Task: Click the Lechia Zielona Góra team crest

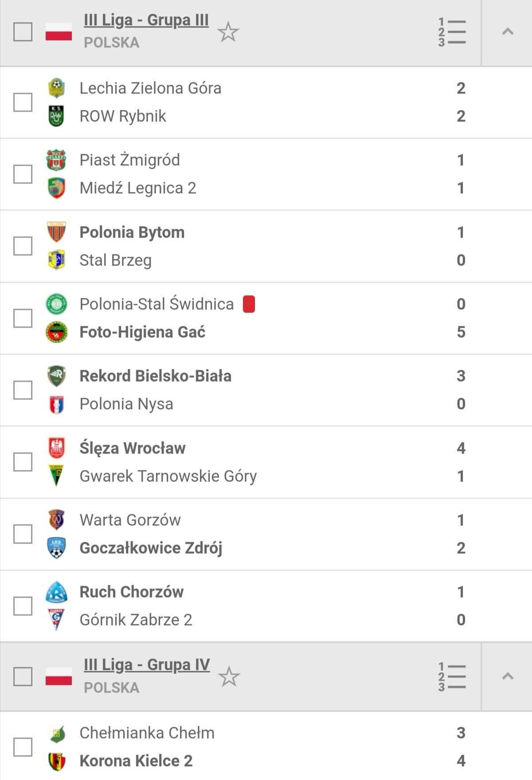Action: click(x=56, y=88)
